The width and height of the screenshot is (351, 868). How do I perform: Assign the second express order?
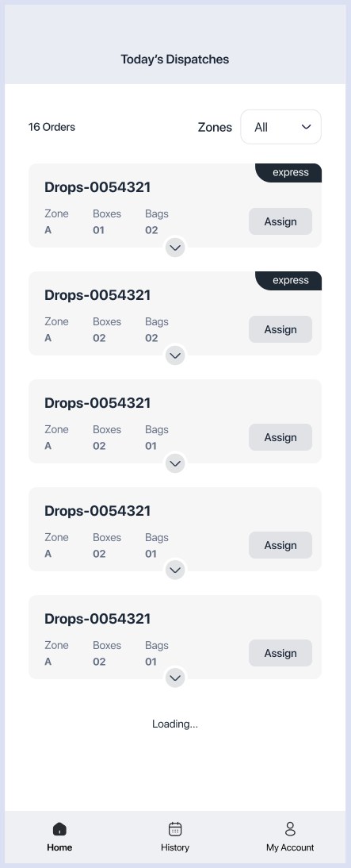280,329
